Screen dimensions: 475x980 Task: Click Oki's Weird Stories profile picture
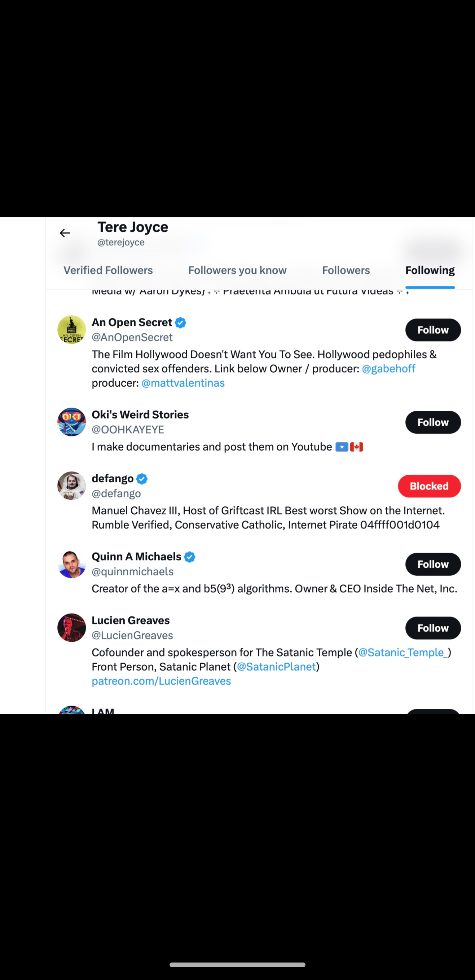[x=72, y=422]
